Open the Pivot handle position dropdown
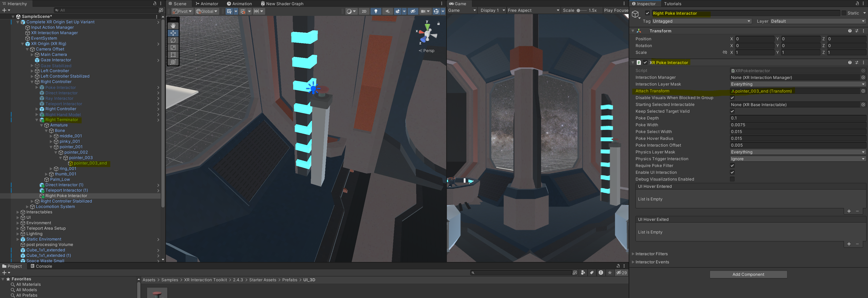Screen dimensions: 868x298 point(182,11)
